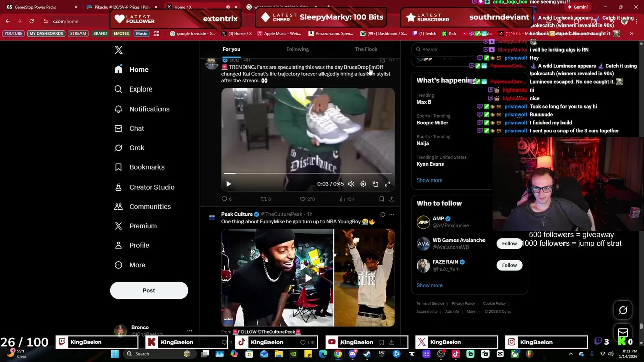Open Discord from the taskbar
644x362 pixels.
point(352,354)
